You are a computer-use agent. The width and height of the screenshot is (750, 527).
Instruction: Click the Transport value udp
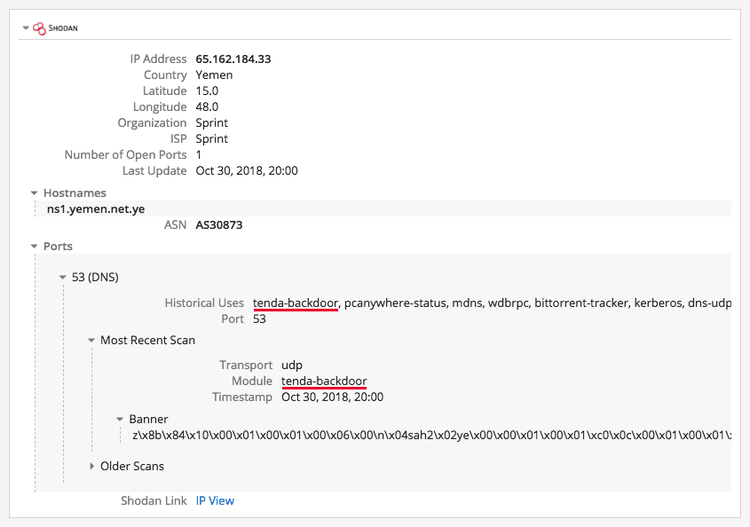(292, 365)
